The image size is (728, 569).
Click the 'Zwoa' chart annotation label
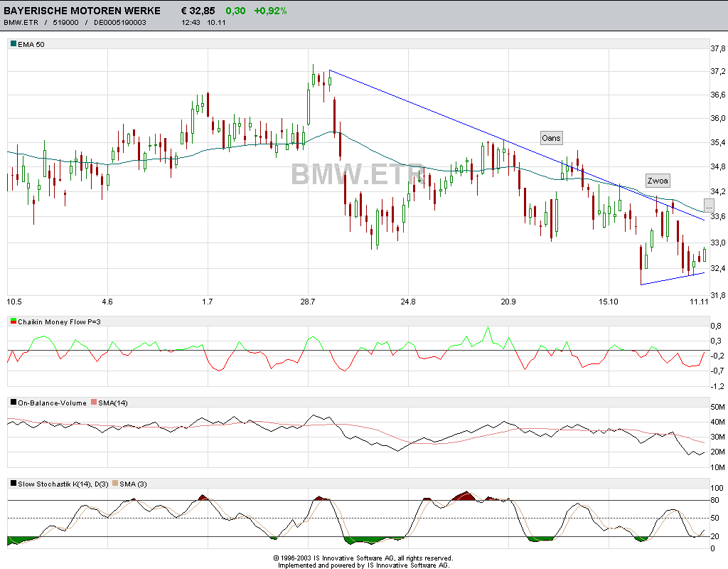pos(658,181)
